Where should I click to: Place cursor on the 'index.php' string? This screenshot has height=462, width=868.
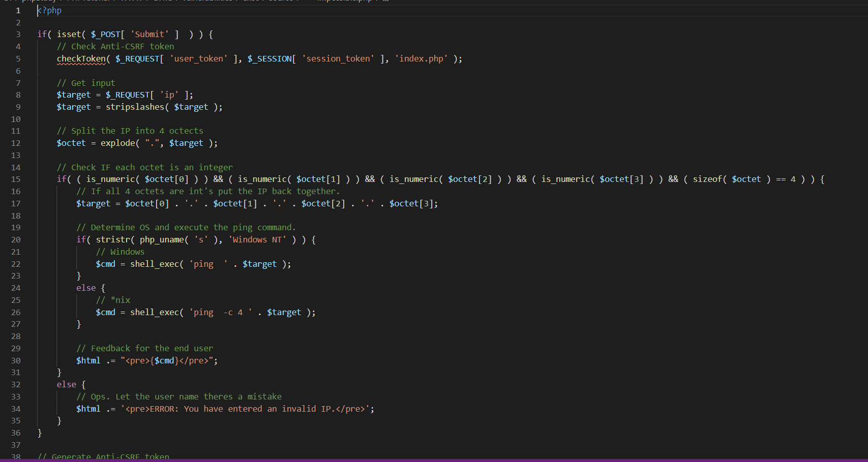click(421, 59)
